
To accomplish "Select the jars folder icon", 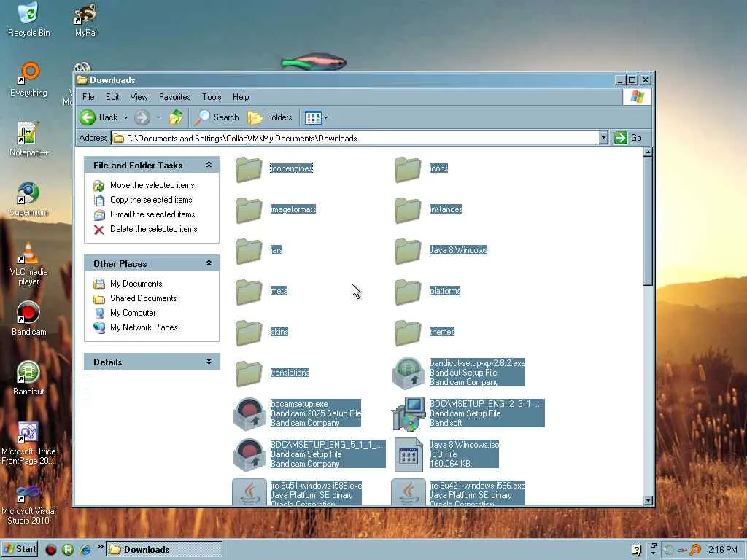I will click(x=249, y=251).
